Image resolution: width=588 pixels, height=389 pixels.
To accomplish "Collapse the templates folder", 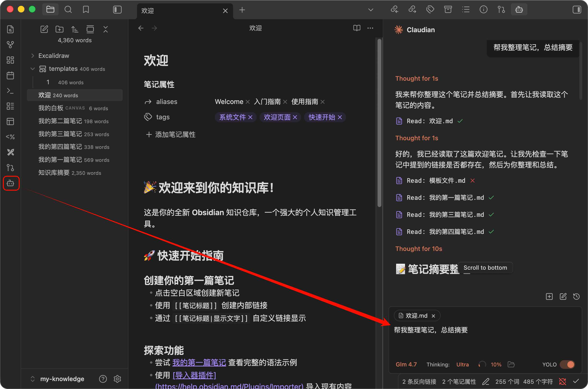I will click(x=33, y=69).
